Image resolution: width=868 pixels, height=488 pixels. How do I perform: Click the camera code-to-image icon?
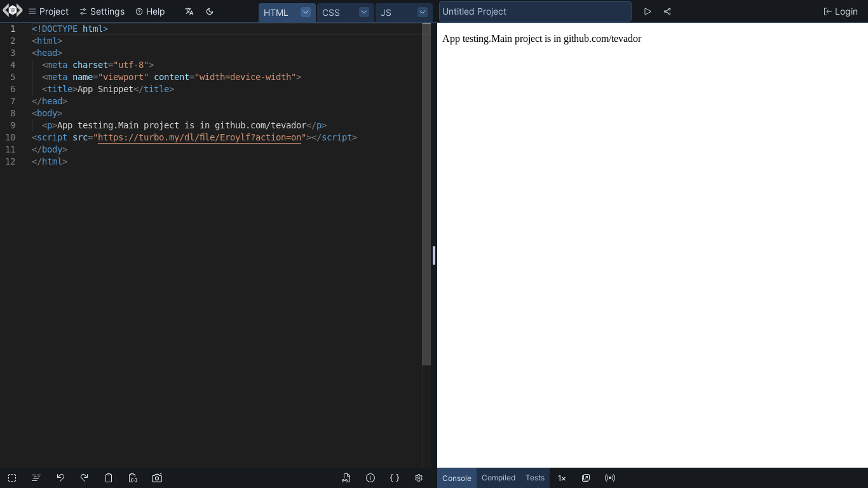click(157, 478)
